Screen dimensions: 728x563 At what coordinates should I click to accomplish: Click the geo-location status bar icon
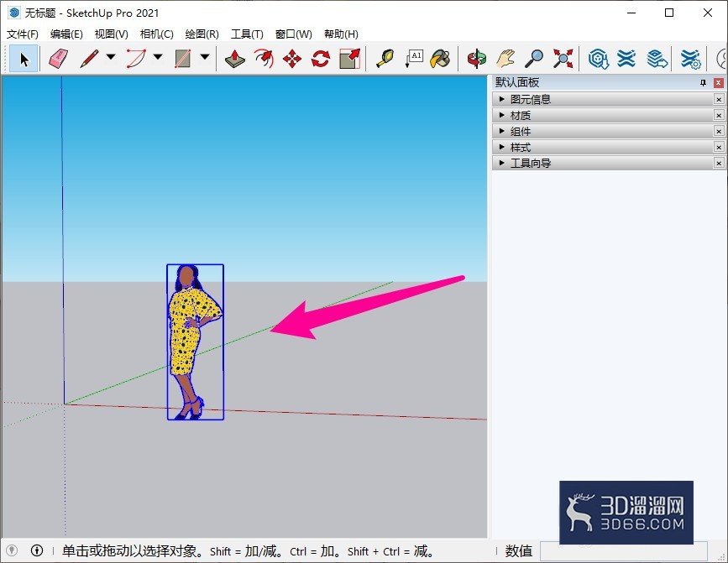tap(12, 550)
